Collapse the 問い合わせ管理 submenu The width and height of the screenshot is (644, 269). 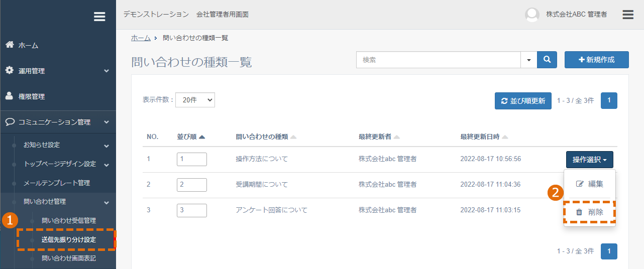click(106, 202)
